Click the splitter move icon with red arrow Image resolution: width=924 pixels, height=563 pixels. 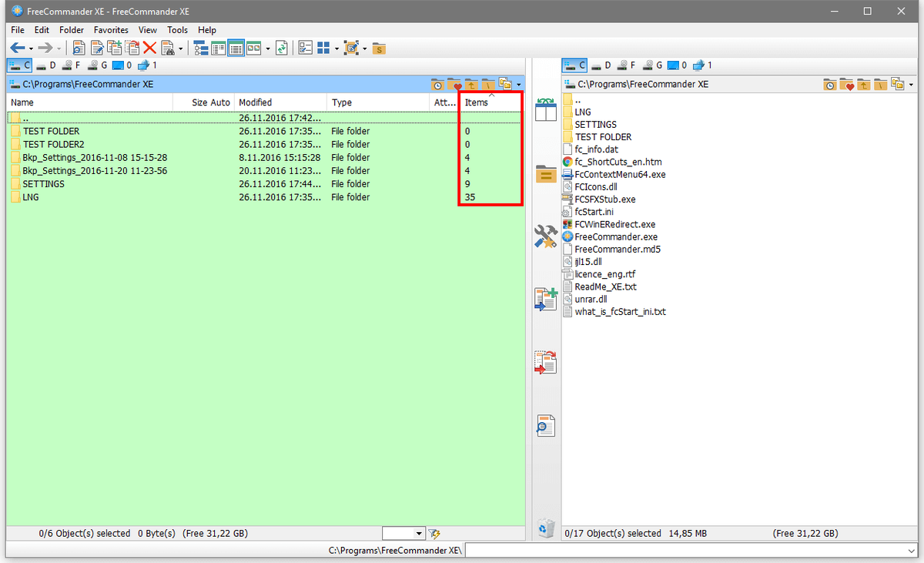(546, 361)
